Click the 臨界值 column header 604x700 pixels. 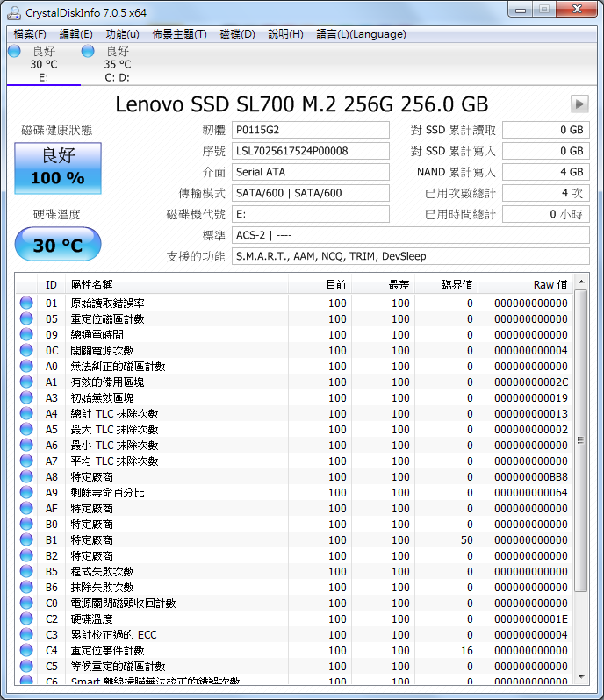(446, 285)
